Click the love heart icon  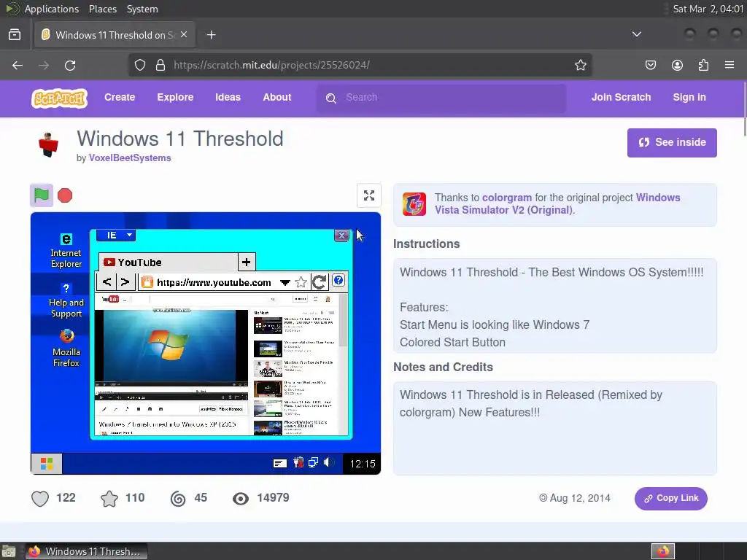coord(40,499)
